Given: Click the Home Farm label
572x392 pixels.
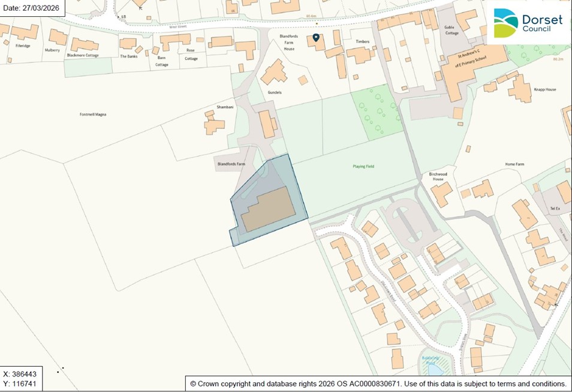Looking at the screenshot, I should 514,164.
